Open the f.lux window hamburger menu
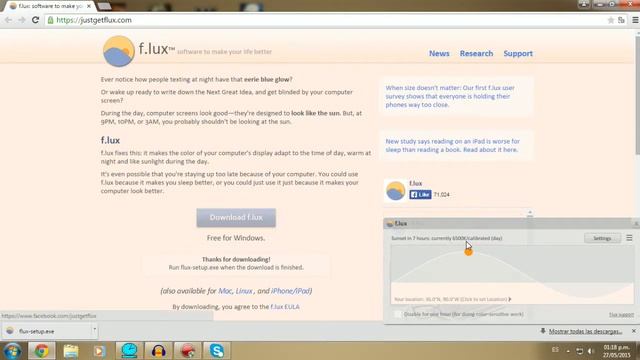The image size is (640, 360). pyautogui.click(x=629, y=238)
